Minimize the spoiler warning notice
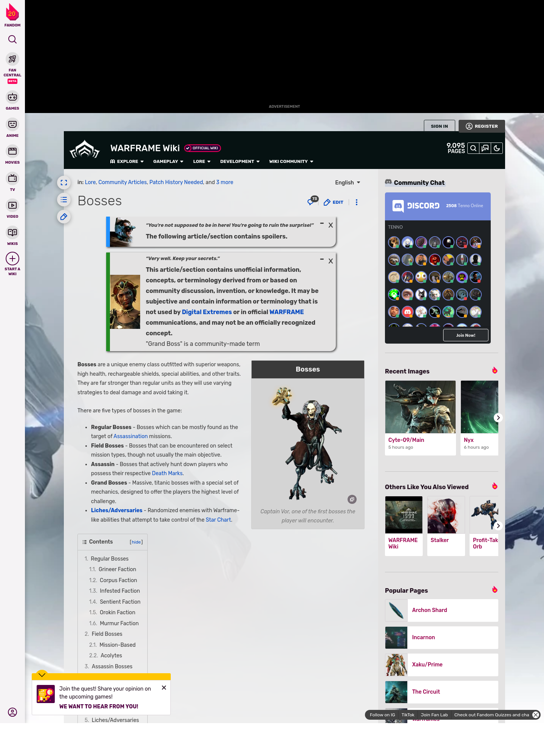Screen dimensions: 544x756 [x=322, y=224]
